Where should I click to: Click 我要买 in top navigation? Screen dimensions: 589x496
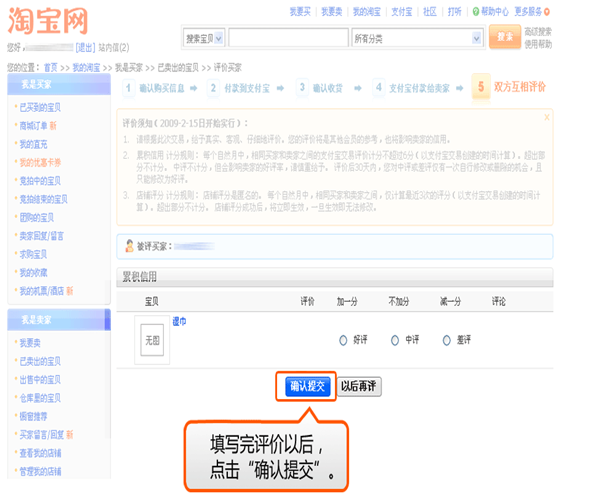(x=300, y=12)
